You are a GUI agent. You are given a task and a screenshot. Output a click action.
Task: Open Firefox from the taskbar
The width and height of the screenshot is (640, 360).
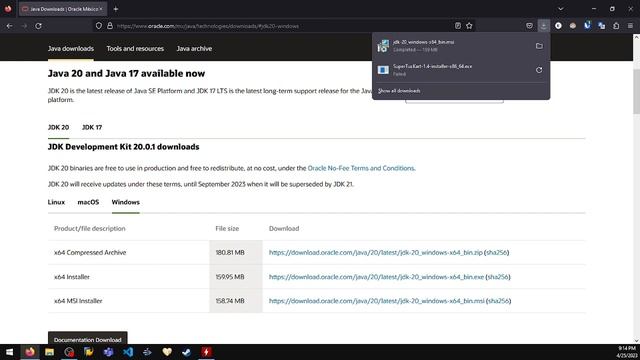pos(30,352)
